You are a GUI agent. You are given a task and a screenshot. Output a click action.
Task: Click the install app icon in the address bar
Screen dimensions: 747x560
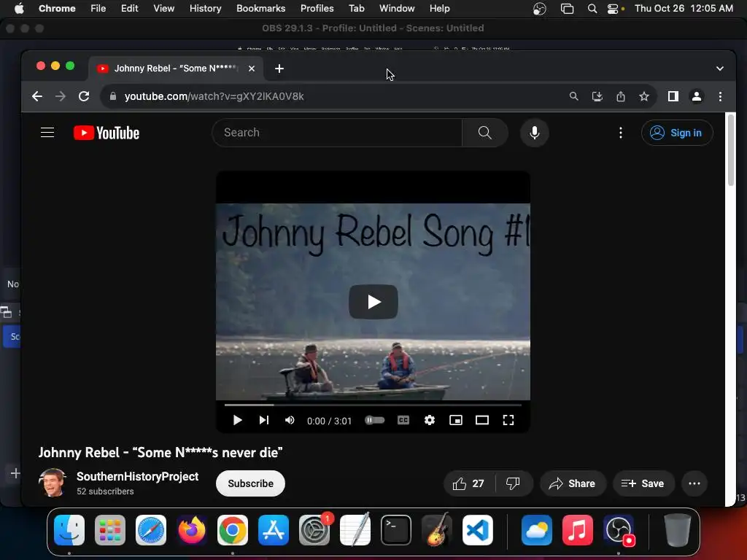click(x=597, y=96)
